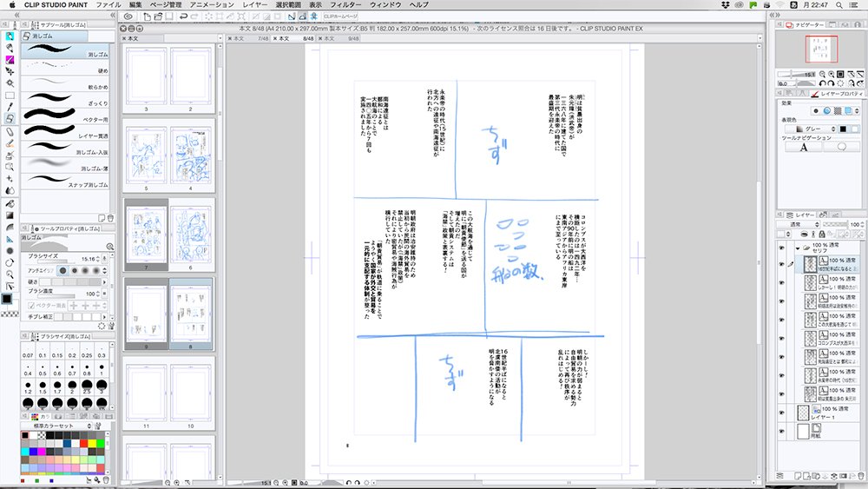This screenshot has height=489, width=868.
Task: Pick the 0.07 brush size preset
Action: pyautogui.click(x=28, y=351)
